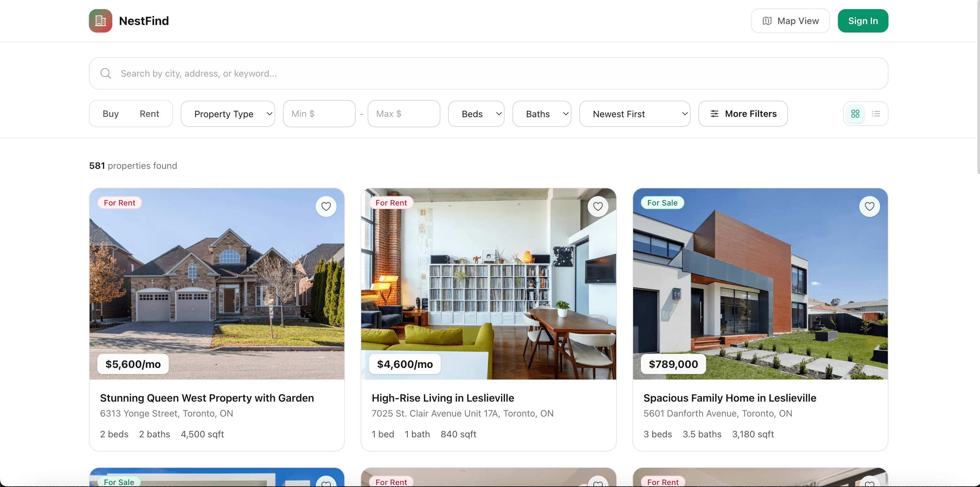Click the Min $ price field

pos(319,113)
